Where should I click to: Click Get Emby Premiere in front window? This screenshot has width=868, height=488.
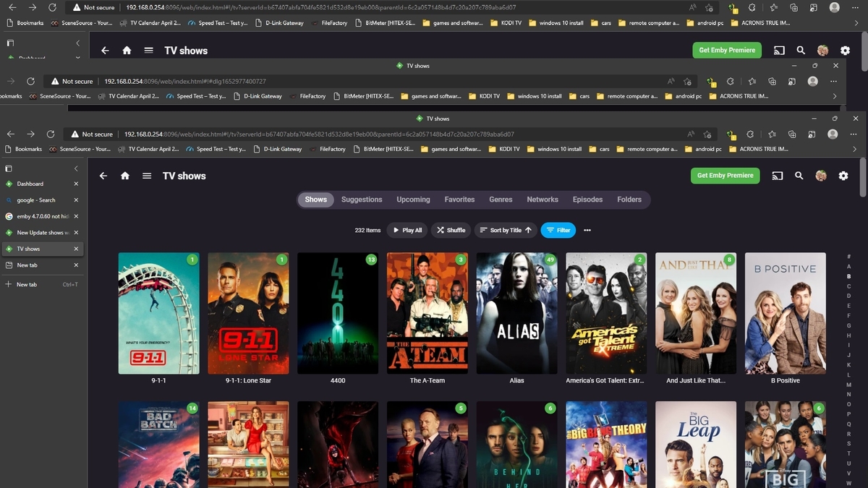tap(725, 176)
